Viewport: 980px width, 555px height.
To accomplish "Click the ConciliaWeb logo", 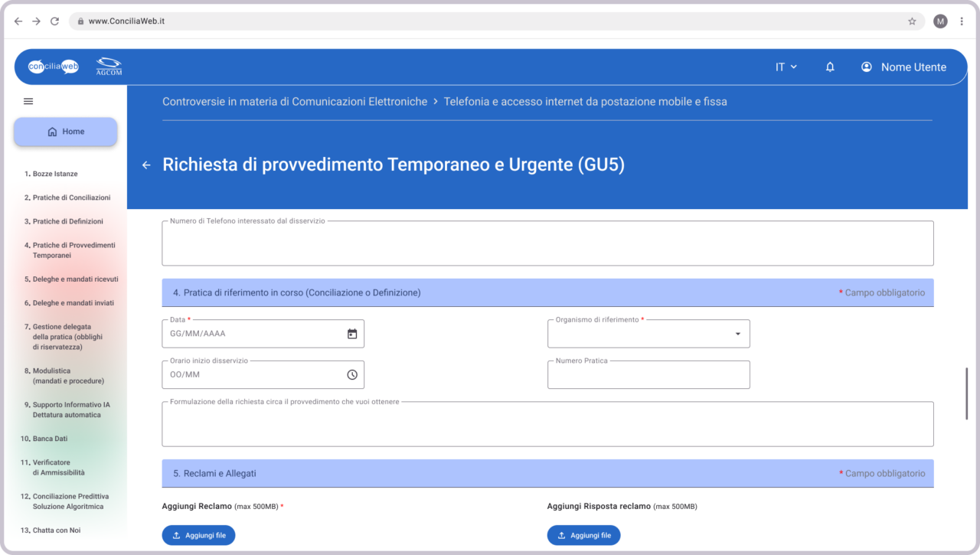I will tap(54, 67).
